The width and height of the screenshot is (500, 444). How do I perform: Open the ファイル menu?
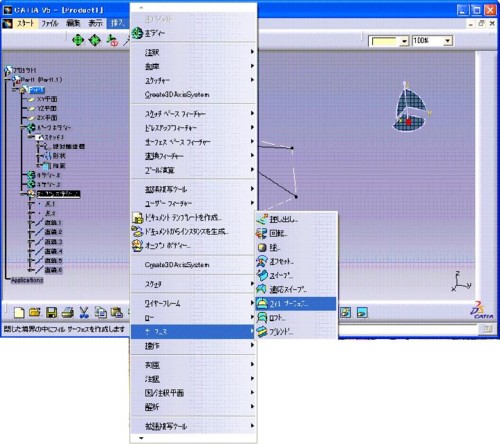49,23
